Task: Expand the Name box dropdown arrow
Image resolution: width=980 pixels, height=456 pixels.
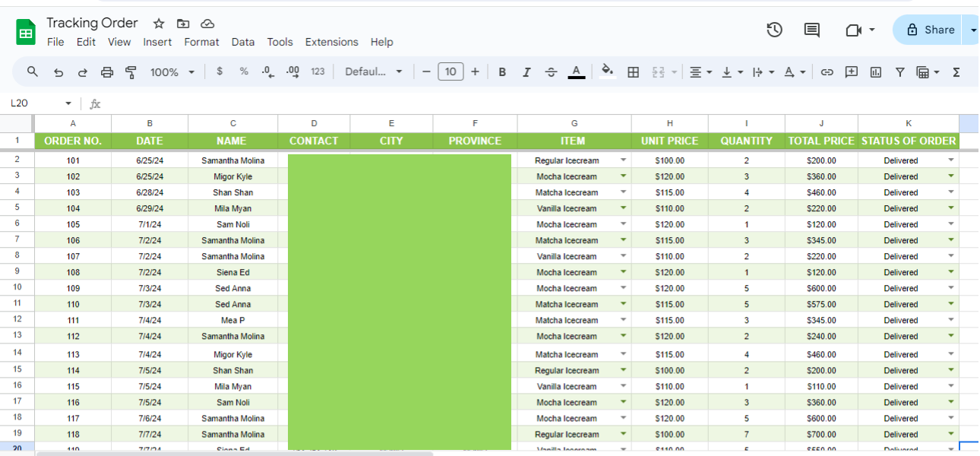Action: click(68, 103)
